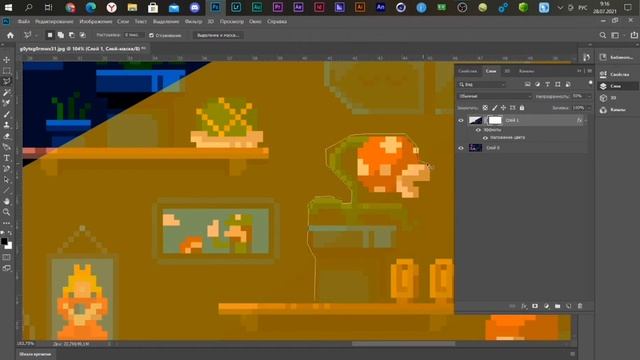Filter layers by adjustment layer kind

point(538,84)
